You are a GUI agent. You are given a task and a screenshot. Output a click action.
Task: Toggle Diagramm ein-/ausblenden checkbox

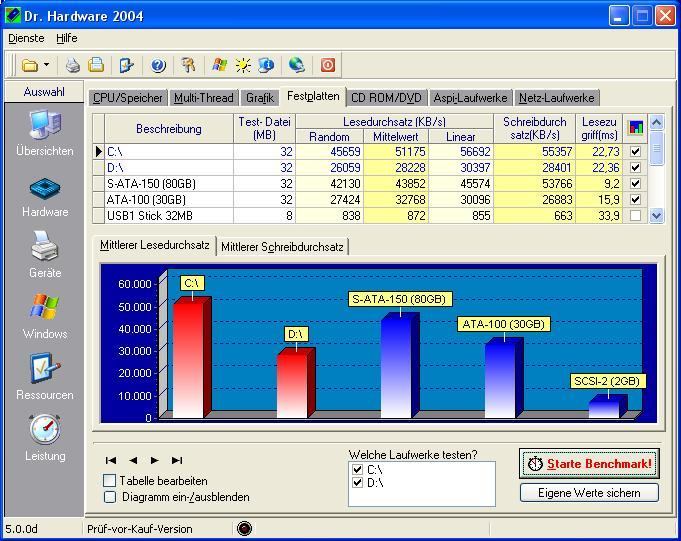pos(109,497)
